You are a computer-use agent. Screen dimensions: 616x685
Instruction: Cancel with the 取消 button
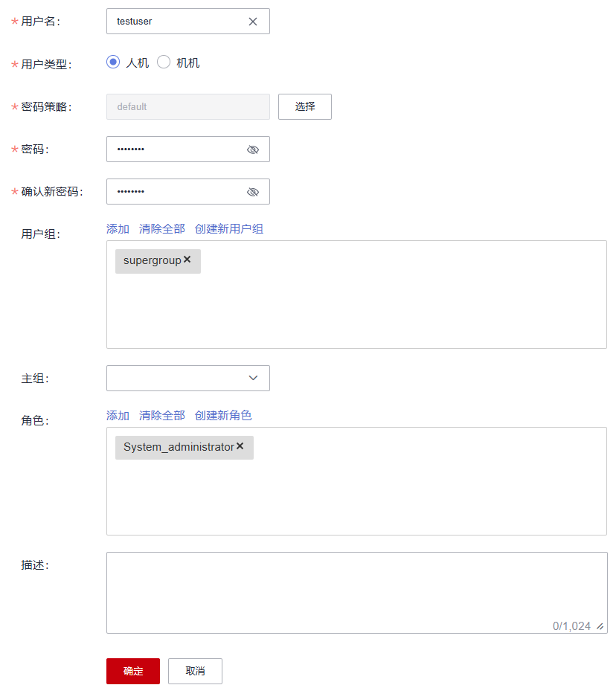coord(195,671)
